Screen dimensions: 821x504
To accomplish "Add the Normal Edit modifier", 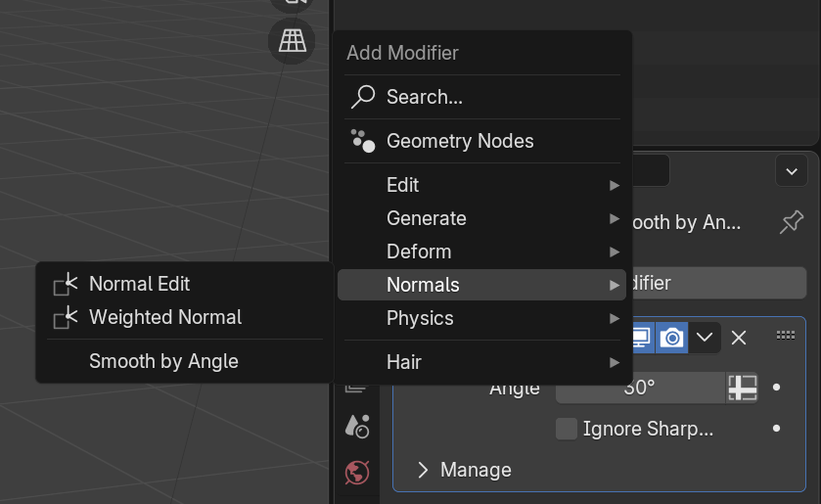I will (184, 284).
